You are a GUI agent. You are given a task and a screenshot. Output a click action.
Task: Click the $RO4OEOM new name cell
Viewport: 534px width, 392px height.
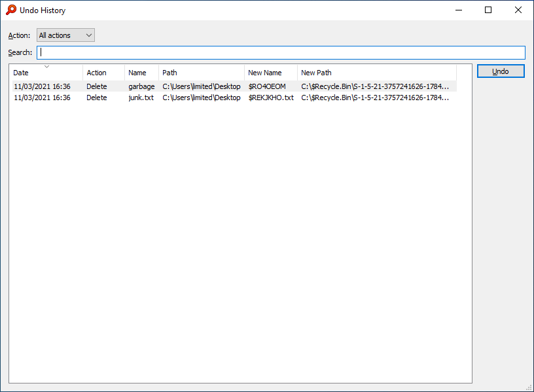coord(267,86)
